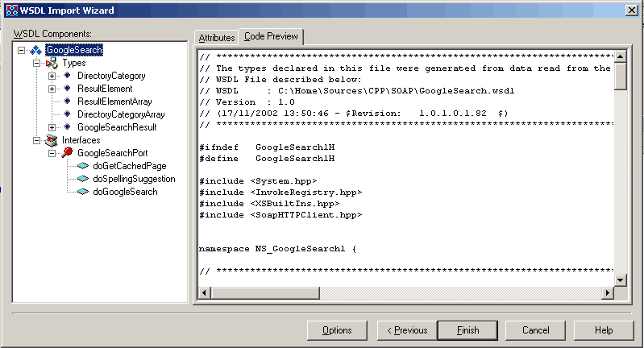Click the Interfaces group icon
Screen dimensions: 644x348
[51, 140]
